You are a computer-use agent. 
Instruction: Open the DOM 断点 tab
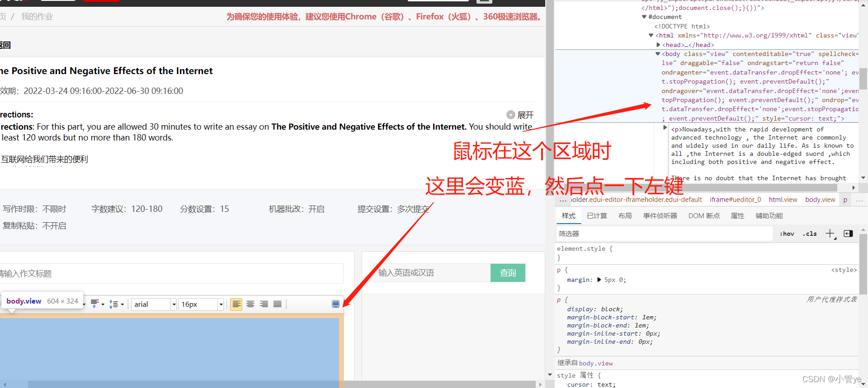pos(704,216)
